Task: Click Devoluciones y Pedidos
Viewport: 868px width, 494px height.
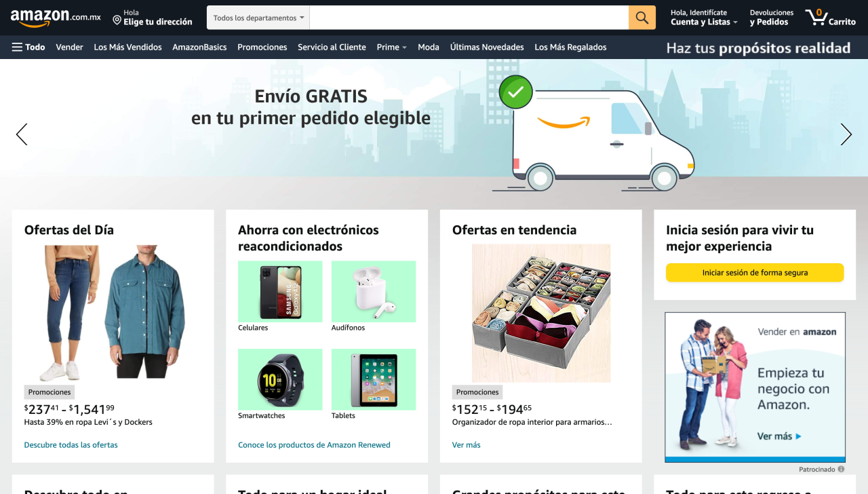Action: [772, 18]
